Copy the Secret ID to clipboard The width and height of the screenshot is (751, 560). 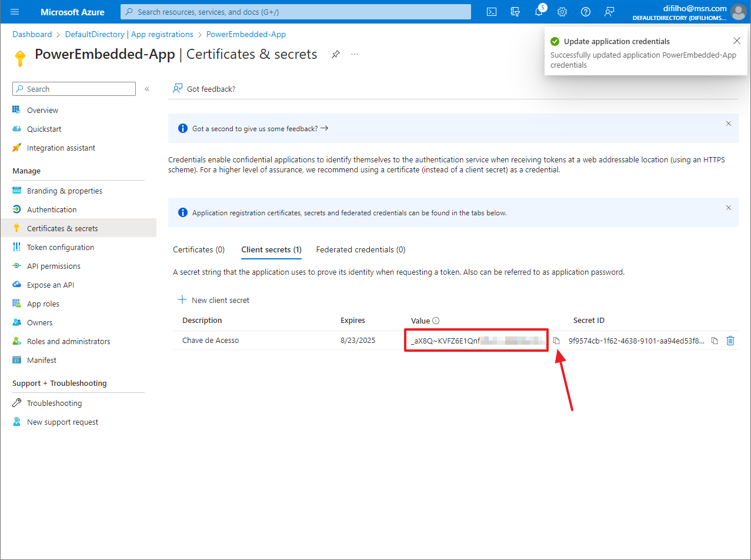(715, 341)
